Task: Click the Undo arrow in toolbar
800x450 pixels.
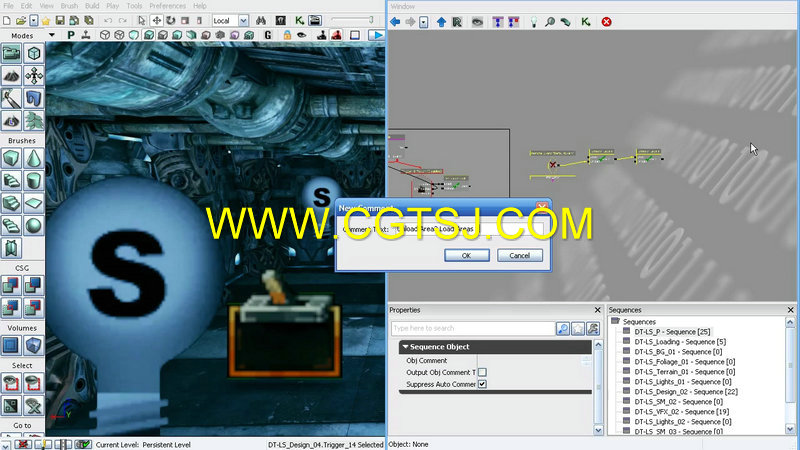Action: pos(108,20)
